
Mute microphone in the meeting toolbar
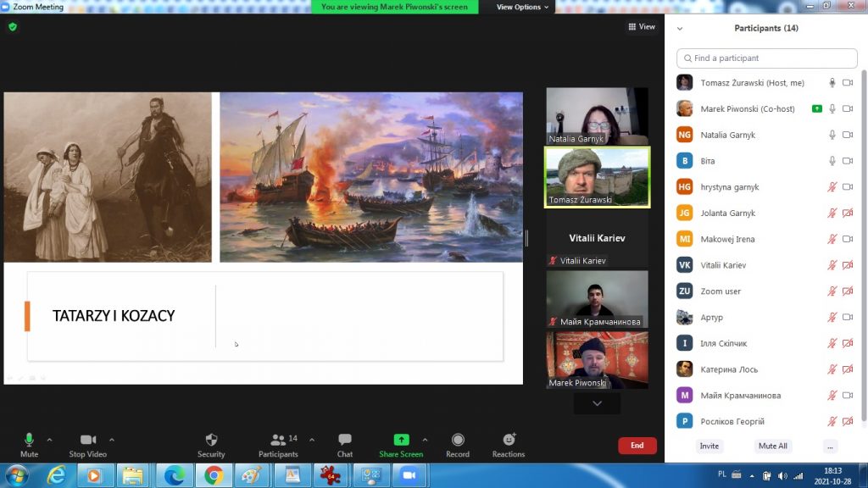coord(29,441)
